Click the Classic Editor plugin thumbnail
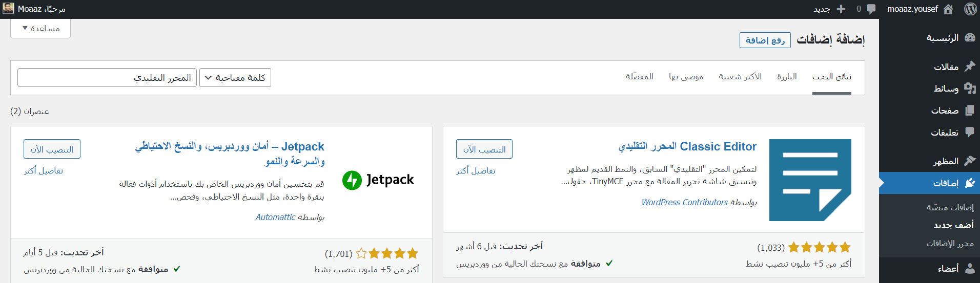This screenshot has width=980, height=283. click(810, 180)
